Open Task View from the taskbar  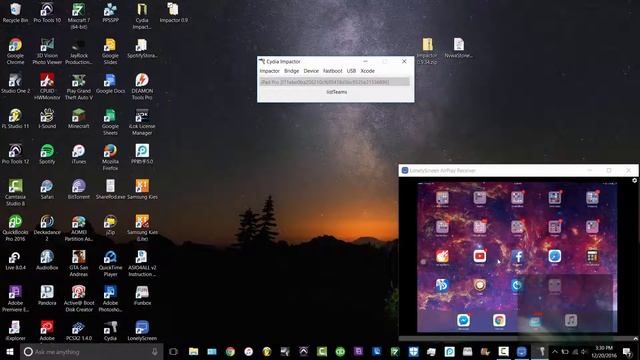[x=173, y=351]
